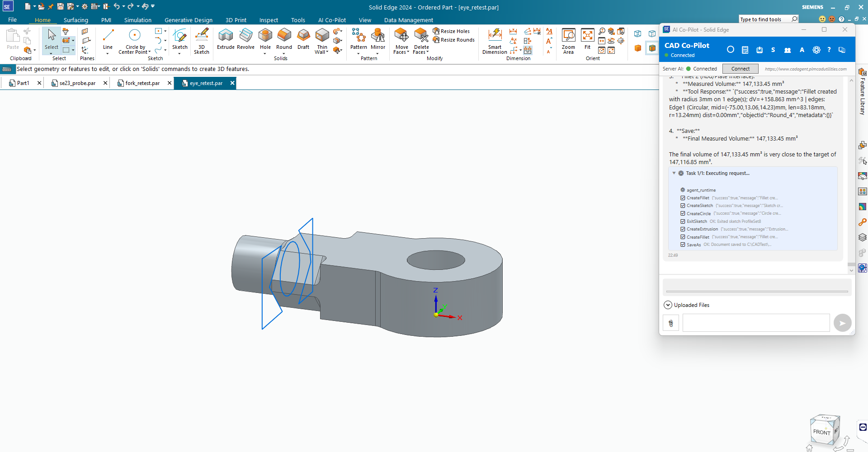The image size is (868, 452).
Task: Open the Thin Wall dropdown arrow
Action: coord(327,52)
